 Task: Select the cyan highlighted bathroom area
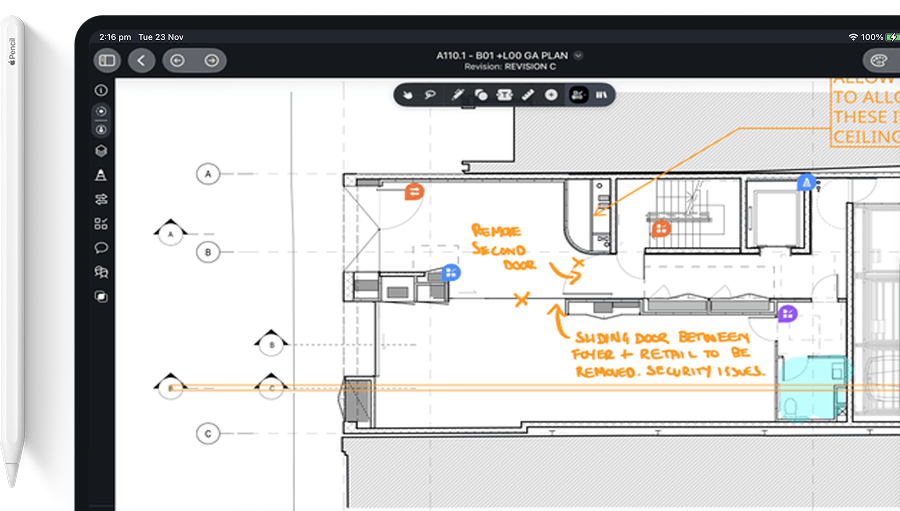point(814,389)
